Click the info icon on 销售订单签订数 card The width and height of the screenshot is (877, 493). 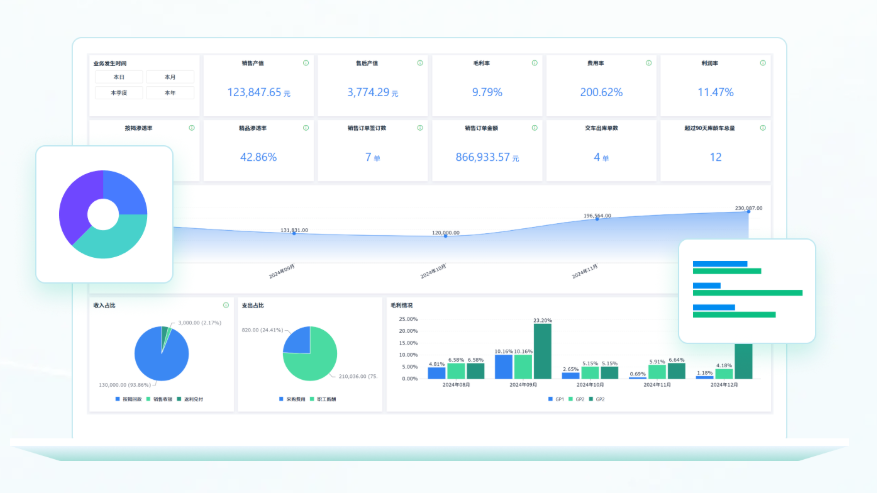tap(420, 128)
